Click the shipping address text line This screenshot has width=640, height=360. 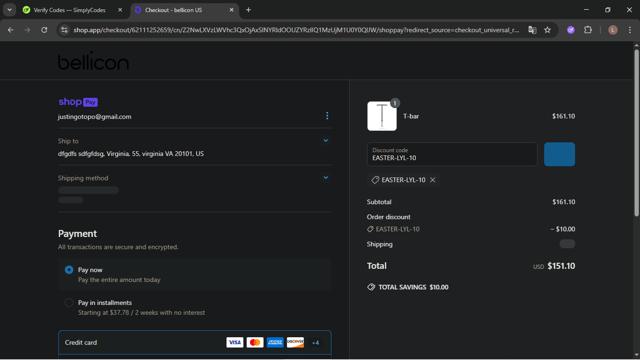tap(131, 153)
